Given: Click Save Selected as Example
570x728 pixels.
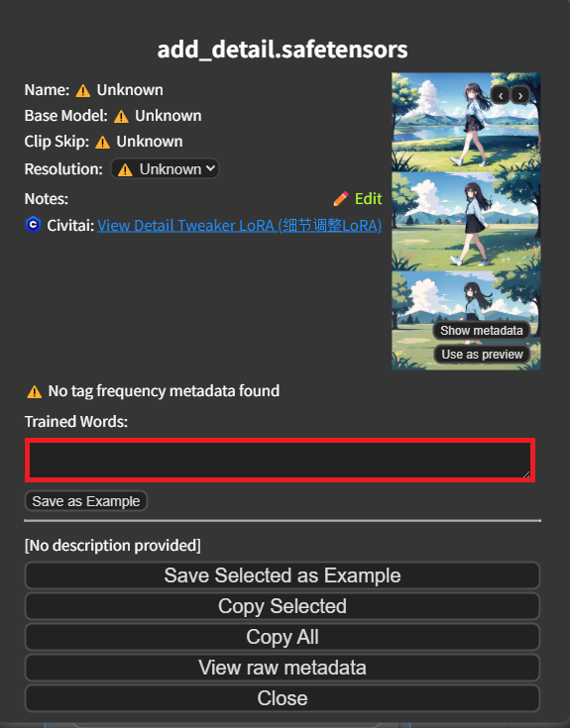Looking at the screenshot, I should pos(283,575).
